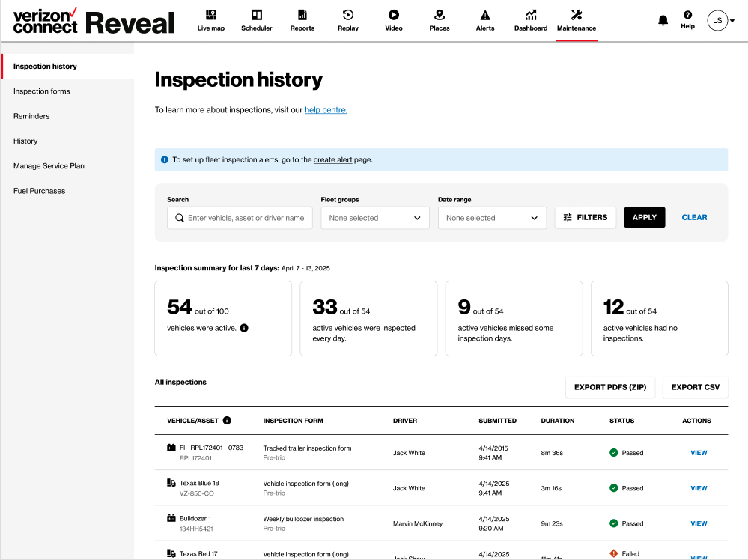Open the notifications bell icon
This screenshot has height=560, width=748.
663,20
